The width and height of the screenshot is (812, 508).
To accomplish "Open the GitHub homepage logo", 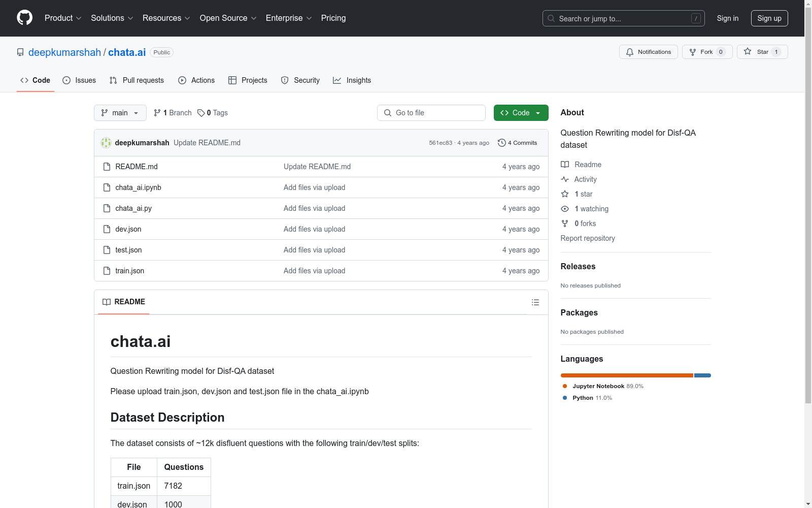I will click(24, 18).
